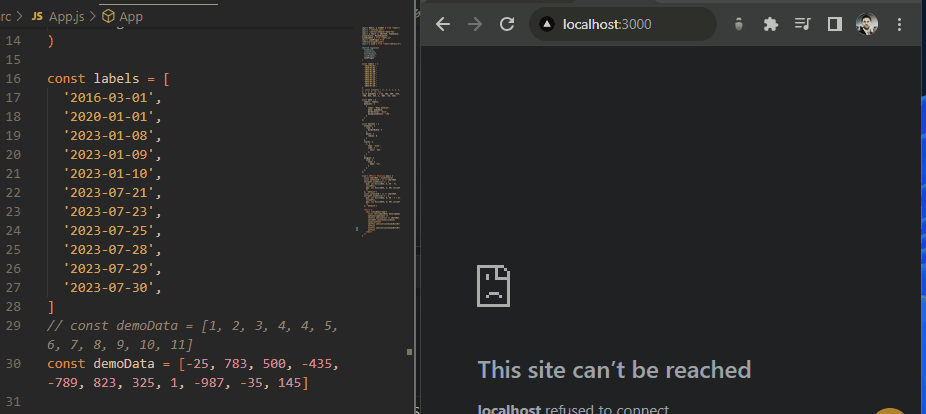Click the closing bracket on line 28
The image size is (926, 414).
[51, 307]
